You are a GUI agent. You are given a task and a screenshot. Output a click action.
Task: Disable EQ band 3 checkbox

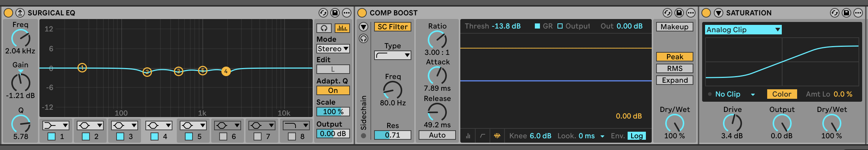120,136
